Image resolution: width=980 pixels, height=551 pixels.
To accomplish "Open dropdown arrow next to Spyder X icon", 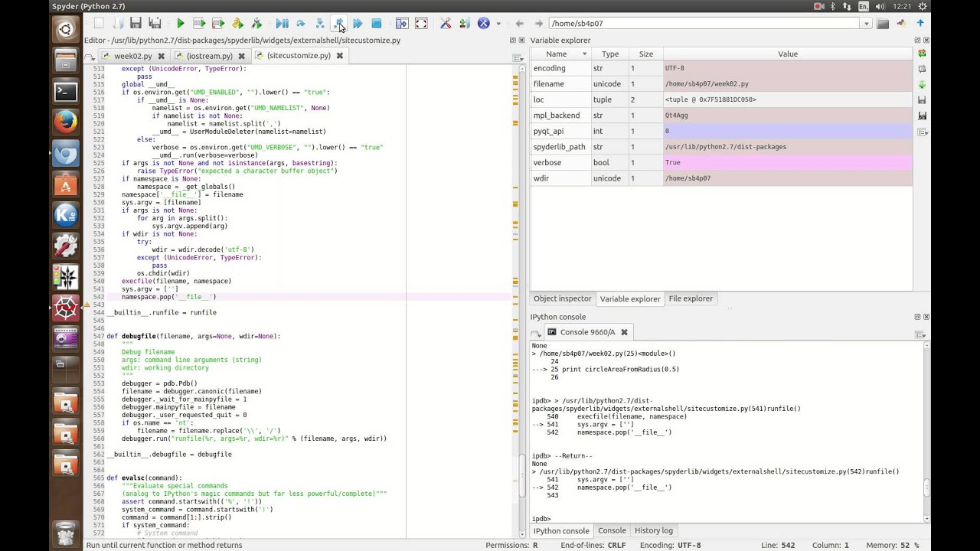I will click(498, 24).
